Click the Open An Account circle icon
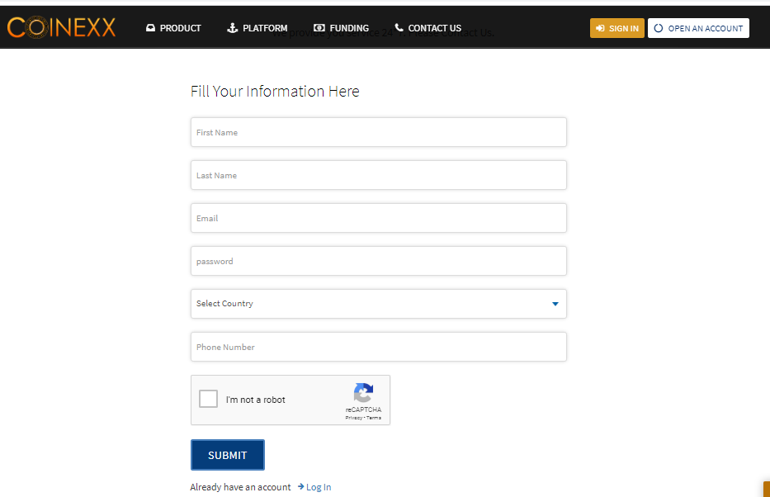 click(659, 28)
